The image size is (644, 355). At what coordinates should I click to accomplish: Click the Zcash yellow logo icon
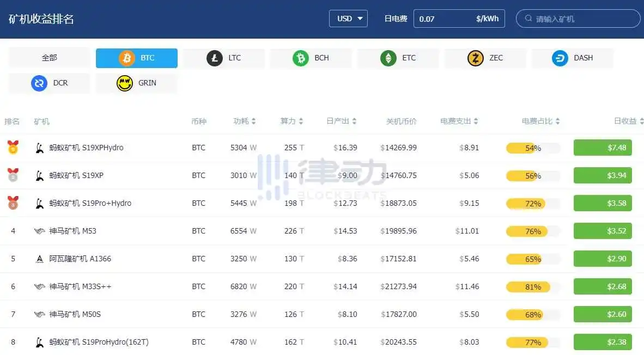(476, 58)
